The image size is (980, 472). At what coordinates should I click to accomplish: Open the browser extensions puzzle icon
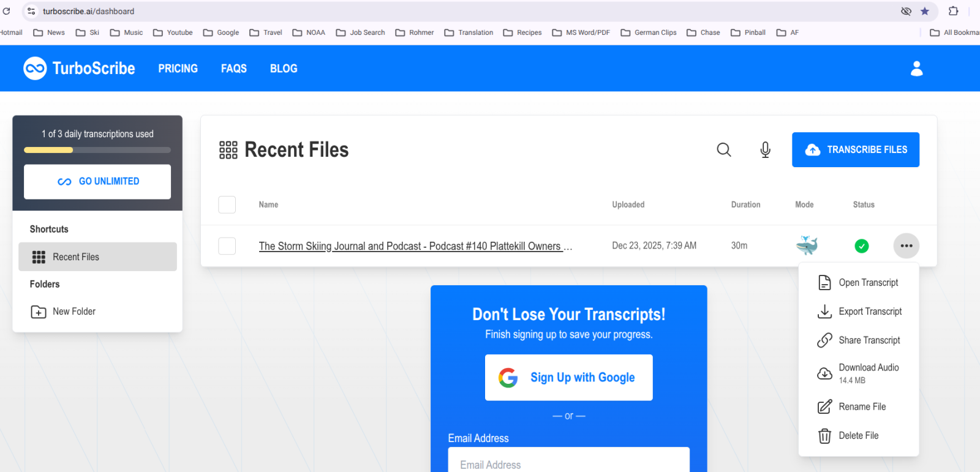tap(953, 11)
